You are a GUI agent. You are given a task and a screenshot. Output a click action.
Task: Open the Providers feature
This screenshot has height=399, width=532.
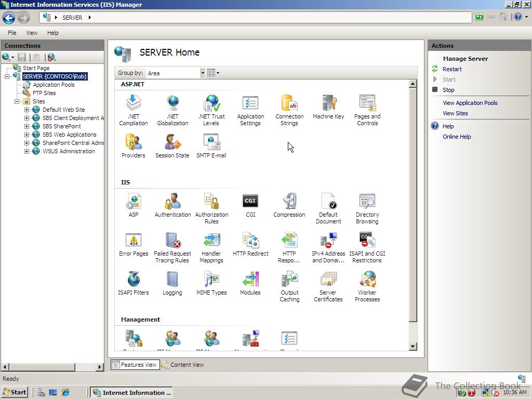point(134,146)
